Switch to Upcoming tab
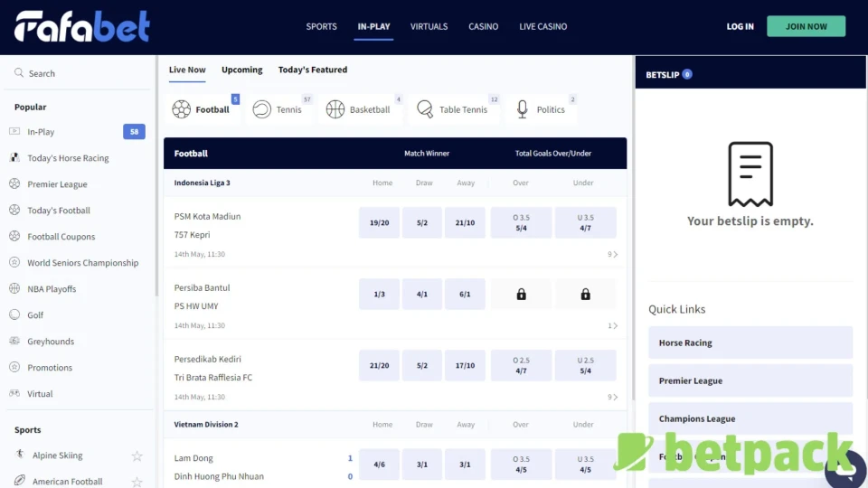This screenshot has height=488, width=868. coord(242,70)
